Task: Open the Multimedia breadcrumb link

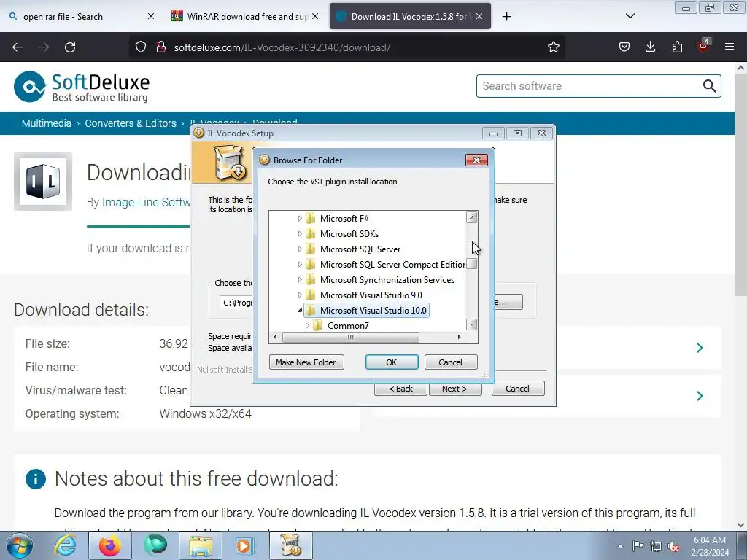Action: tap(46, 123)
